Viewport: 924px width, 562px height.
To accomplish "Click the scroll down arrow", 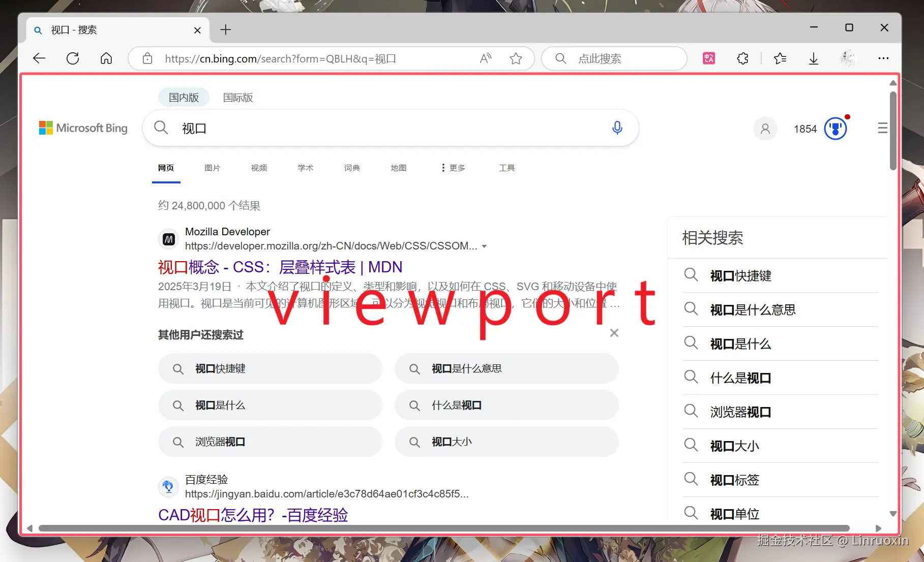I will click(893, 514).
